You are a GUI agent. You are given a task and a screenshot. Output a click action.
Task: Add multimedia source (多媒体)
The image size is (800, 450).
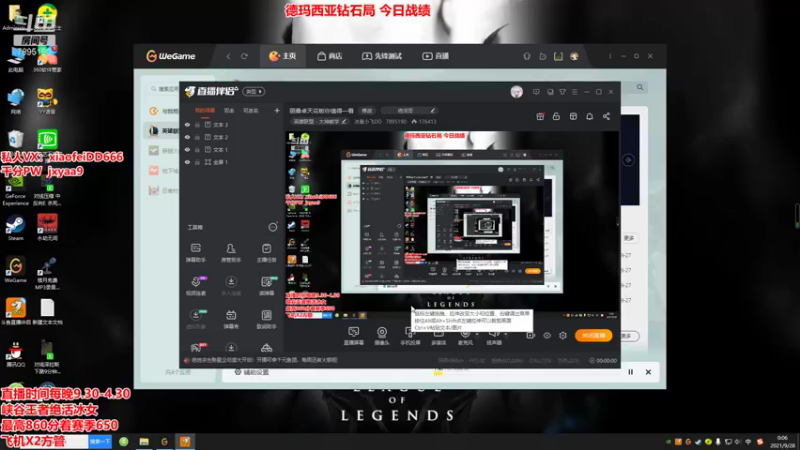pyautogui.click(x=439, y=335)
